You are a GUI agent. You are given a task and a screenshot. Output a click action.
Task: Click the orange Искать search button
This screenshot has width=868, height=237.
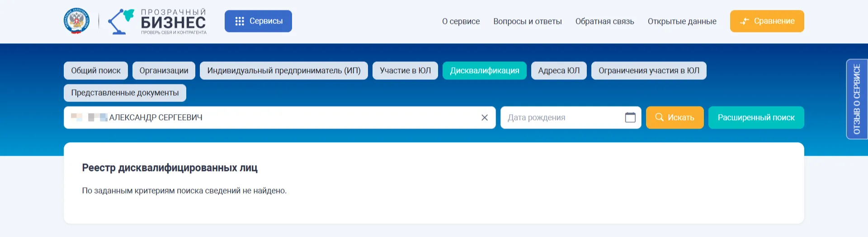[675, 117]
